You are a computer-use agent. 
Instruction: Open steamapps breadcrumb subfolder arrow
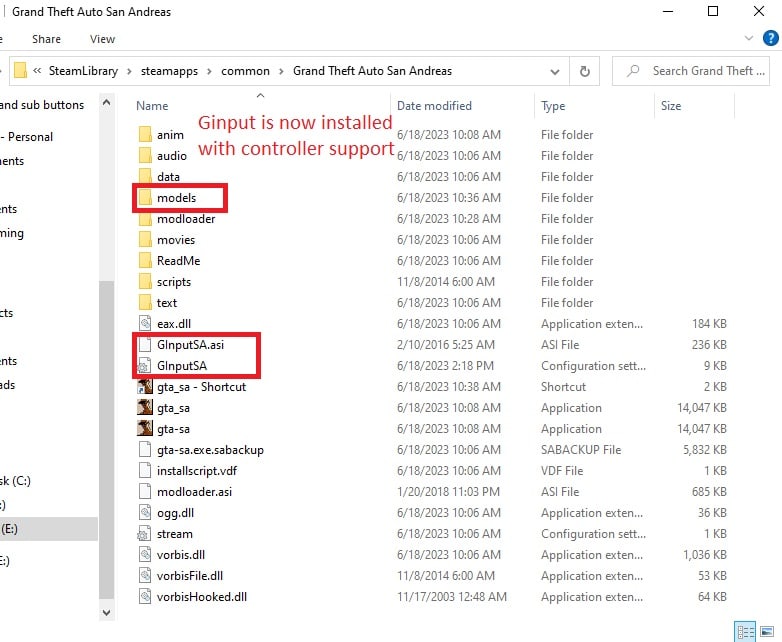(x=209, y=71)
